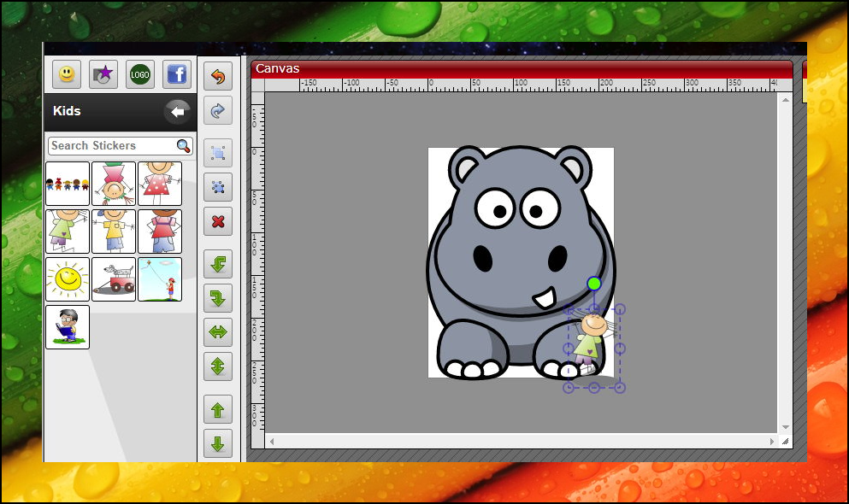Flip the selection vertically
The width and height of the screenshot is (849, 504).
pyautogui.click(x=218, y=366)
